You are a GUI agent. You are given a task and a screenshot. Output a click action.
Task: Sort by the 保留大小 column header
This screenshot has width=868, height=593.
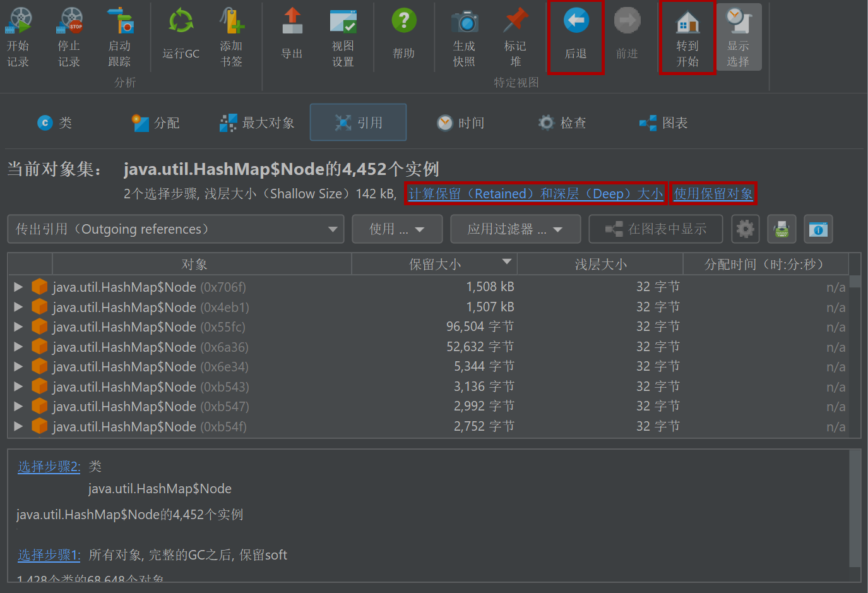[434, 264]
